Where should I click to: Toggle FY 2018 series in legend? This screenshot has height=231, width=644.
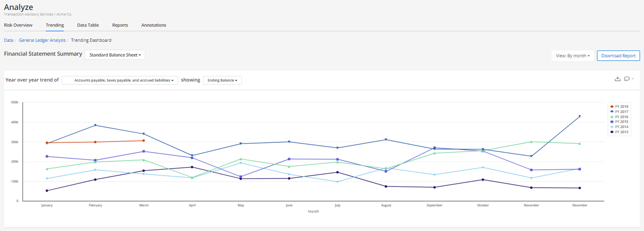(x=619, y=107)
